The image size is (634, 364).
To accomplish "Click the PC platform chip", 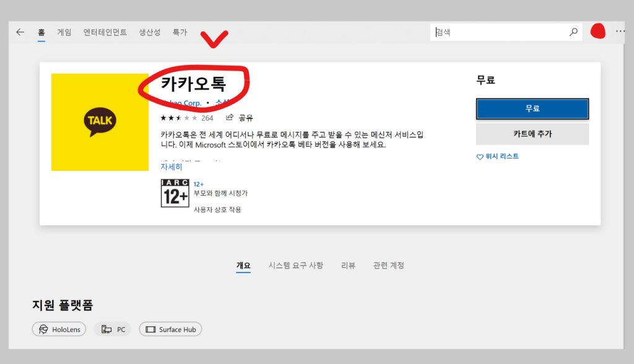I will click(113, 329).
